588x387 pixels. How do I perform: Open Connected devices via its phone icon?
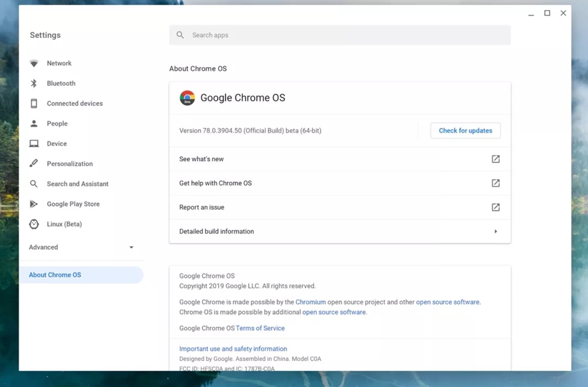[34, 103]
